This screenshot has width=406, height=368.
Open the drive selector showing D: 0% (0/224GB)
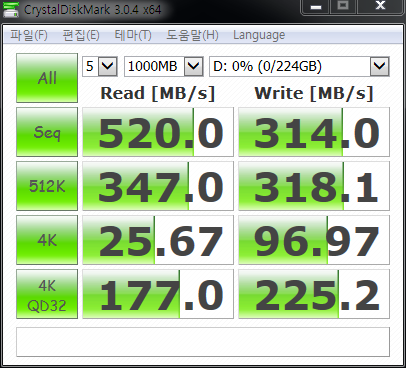pos(299,66)
